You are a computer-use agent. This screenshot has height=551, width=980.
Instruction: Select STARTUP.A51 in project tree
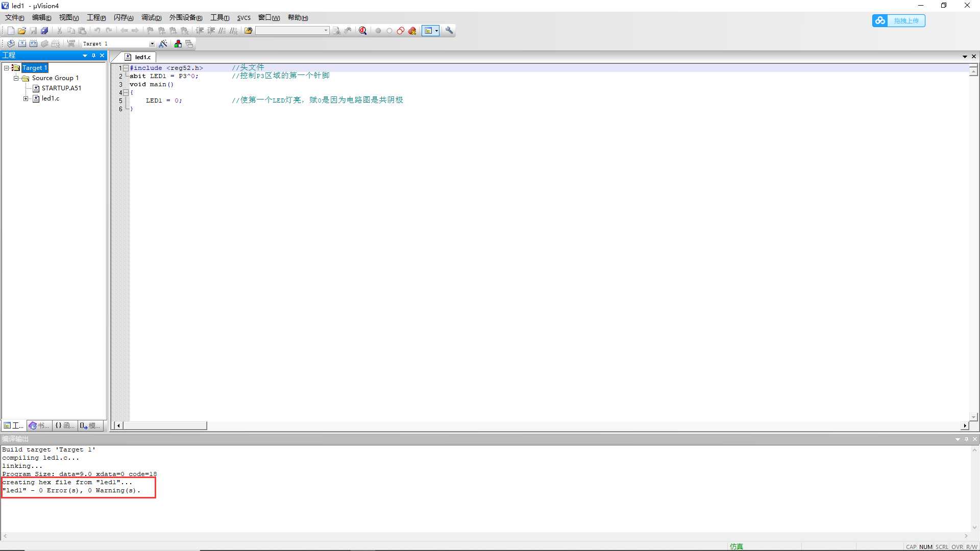(x=61, y=88)
